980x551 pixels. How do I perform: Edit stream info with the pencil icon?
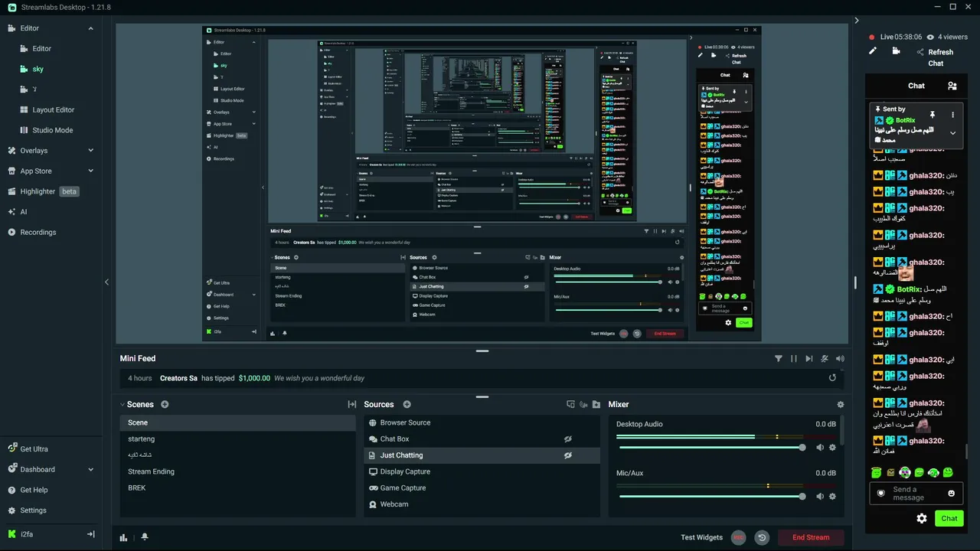tap(872, 51)
